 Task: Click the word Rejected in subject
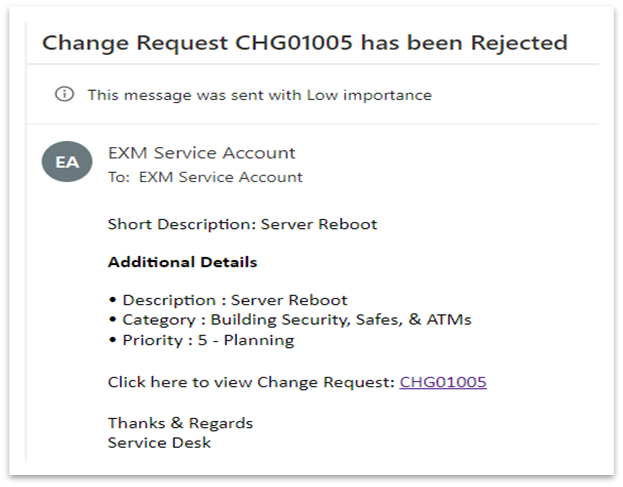pyautogui.click(x=519, y=43)
